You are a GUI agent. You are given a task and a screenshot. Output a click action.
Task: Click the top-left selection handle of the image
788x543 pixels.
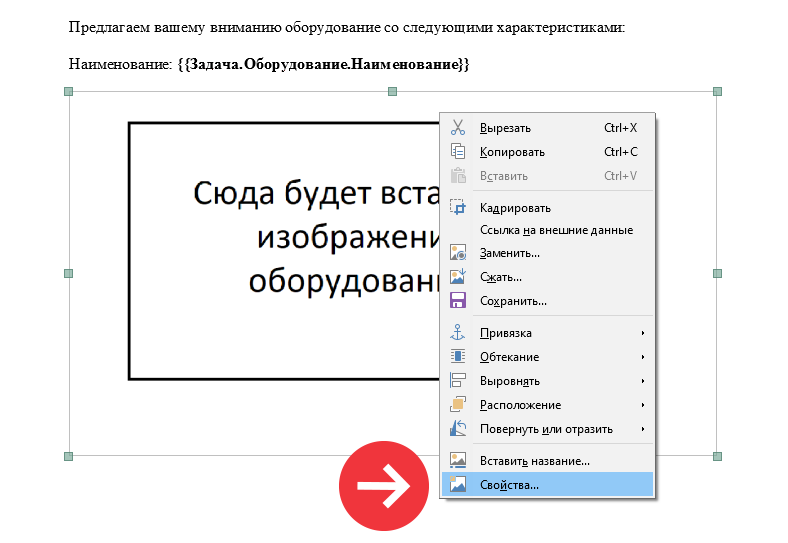tap(69, 92)
